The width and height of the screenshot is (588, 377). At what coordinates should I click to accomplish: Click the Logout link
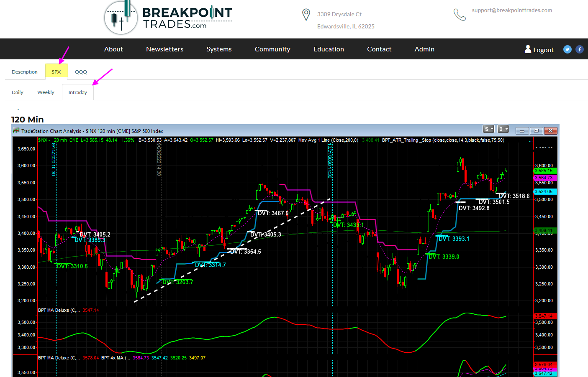tap(543, 50)
